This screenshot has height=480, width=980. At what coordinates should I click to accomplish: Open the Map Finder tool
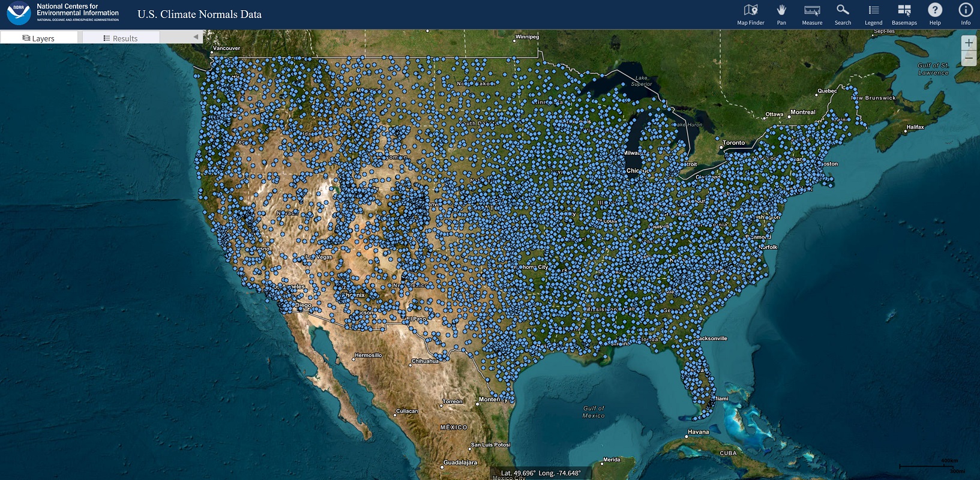750,14
